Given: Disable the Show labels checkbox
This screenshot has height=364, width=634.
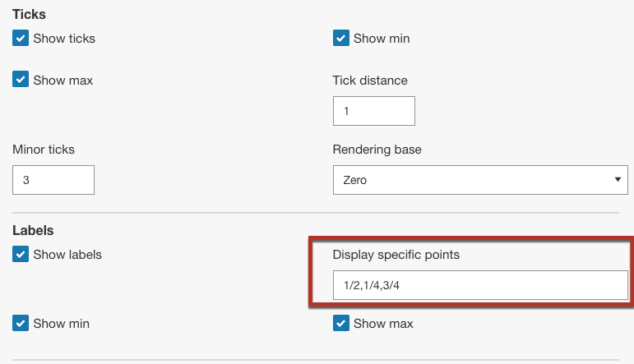Looking at the screenshot, I should (x=21, y=255).
